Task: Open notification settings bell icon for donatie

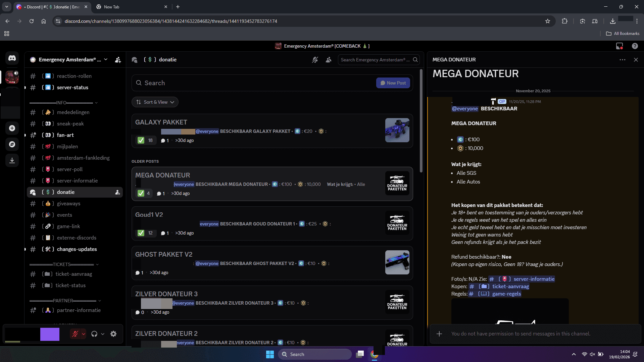Action: click(x=315, y=60)
